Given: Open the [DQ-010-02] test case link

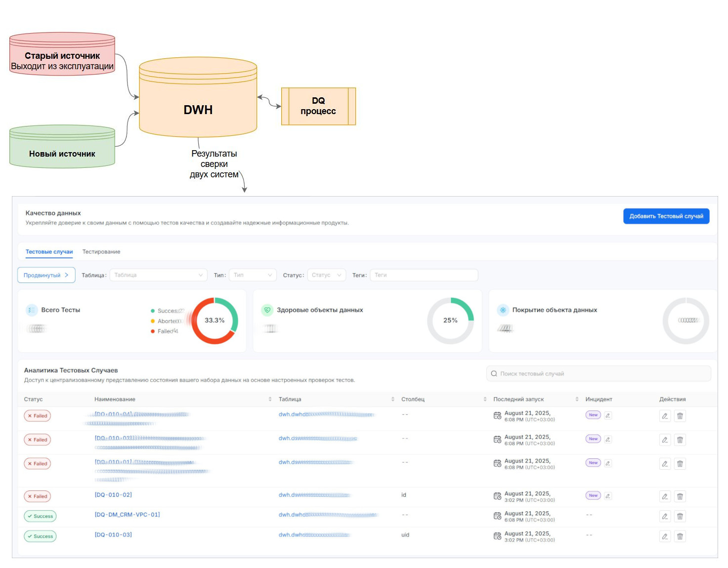Looking at the screenshot, I should [x=113, y=495].
